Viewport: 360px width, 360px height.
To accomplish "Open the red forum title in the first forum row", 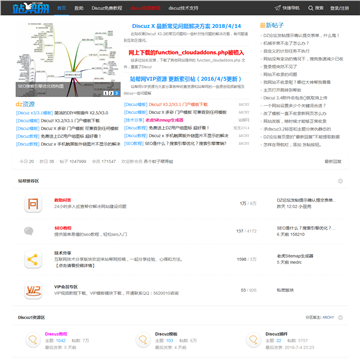I will [62, 200].
